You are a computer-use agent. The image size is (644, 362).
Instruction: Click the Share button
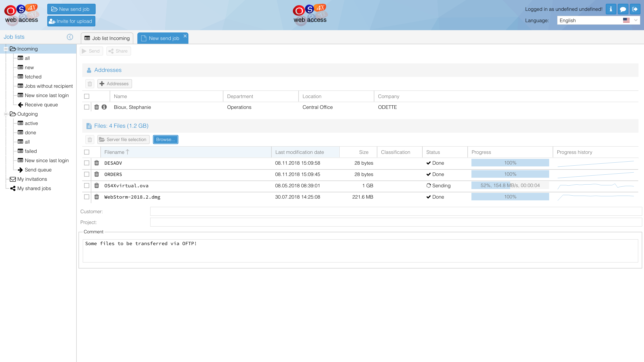(118, 51)
